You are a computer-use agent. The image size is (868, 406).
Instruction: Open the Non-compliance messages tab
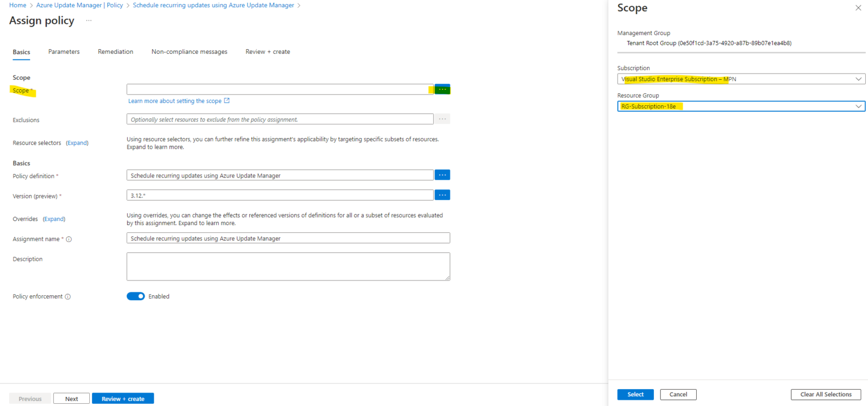[189, 51]
